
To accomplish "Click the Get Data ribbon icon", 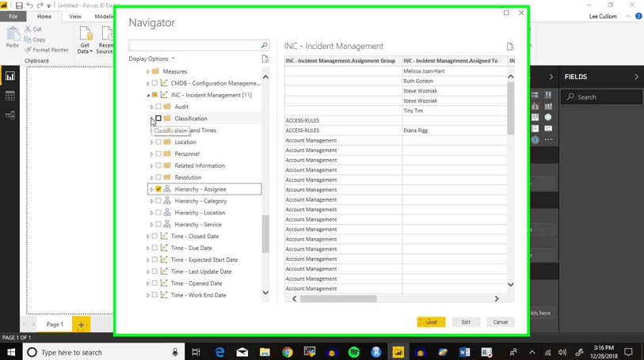I will pyautogui.click(x=85, y=40).
